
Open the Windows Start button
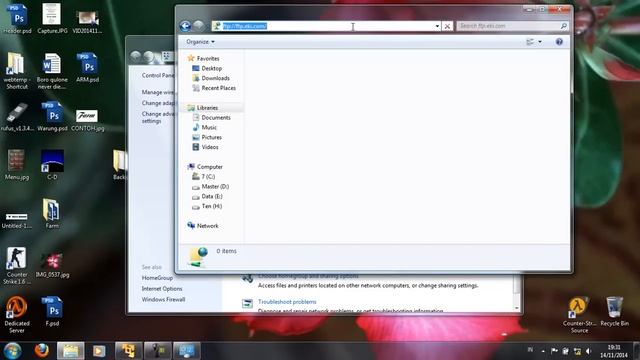pos(12,351)
